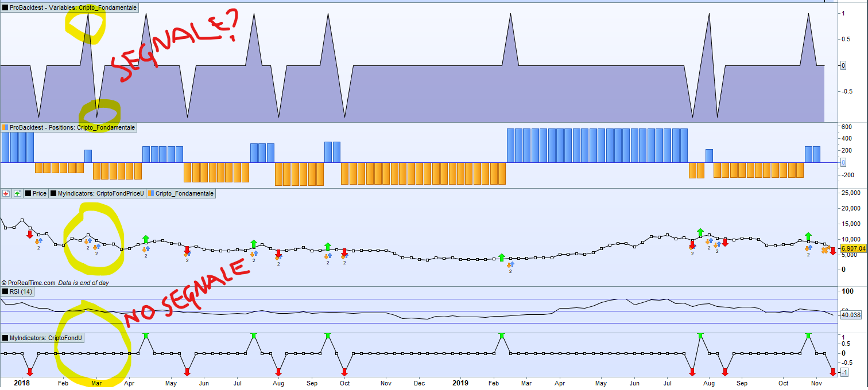Select the green buy arrow in late October 2019 on the price chart
This screenshot has height=390, width=868.
point(808,237)
